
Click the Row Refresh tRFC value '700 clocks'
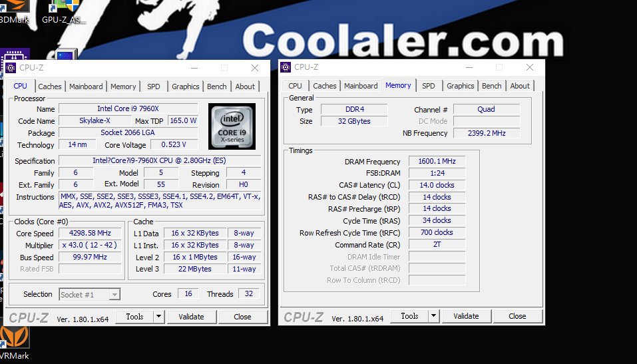(x=437, y=232)
